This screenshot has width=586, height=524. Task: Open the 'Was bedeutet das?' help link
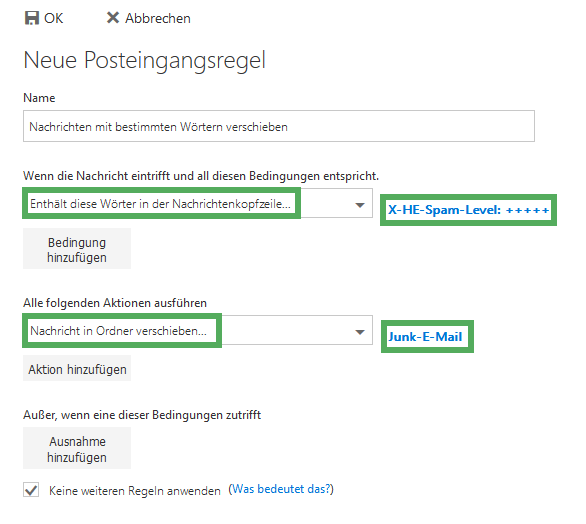pos(281,489)
